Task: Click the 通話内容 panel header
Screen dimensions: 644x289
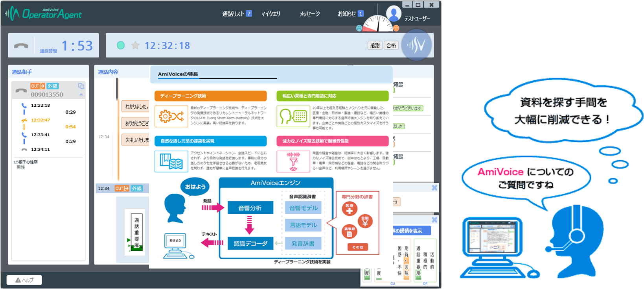Action: click(x=108, y=72)
